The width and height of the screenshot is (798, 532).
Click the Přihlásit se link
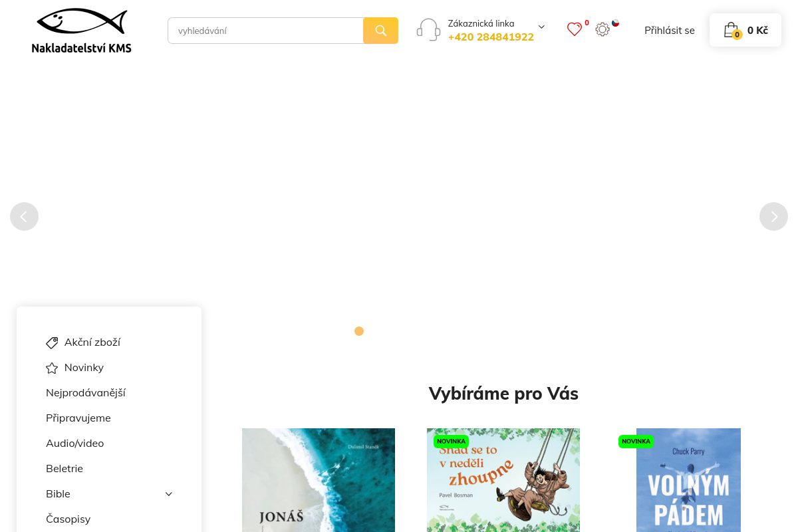(x=670, y=31)
